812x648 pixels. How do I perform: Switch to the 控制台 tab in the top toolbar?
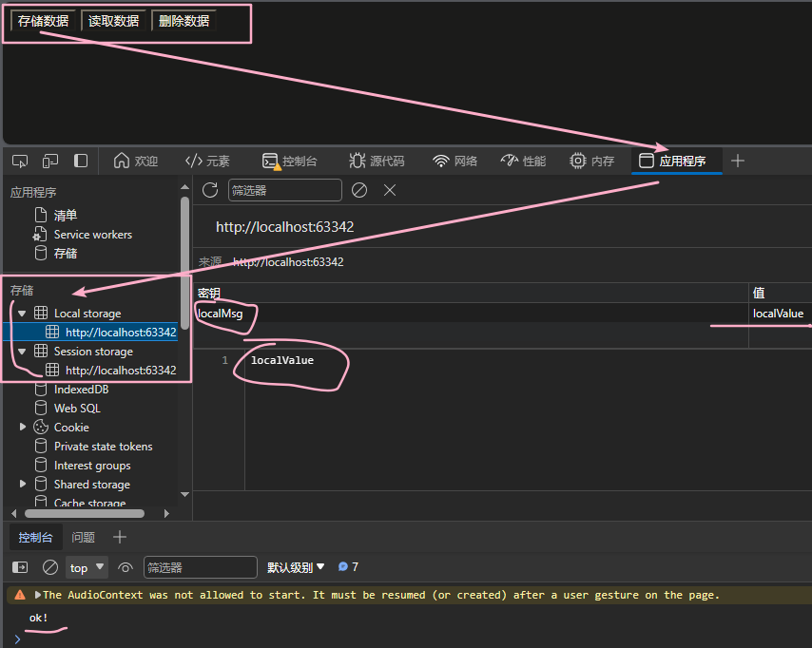point(289,161)
